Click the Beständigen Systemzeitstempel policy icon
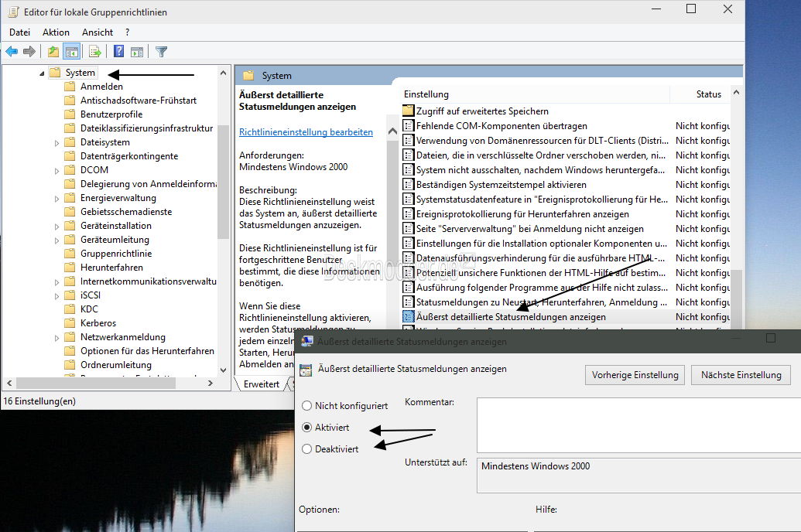Screen dimensions: 801x532 coord(408,184)
